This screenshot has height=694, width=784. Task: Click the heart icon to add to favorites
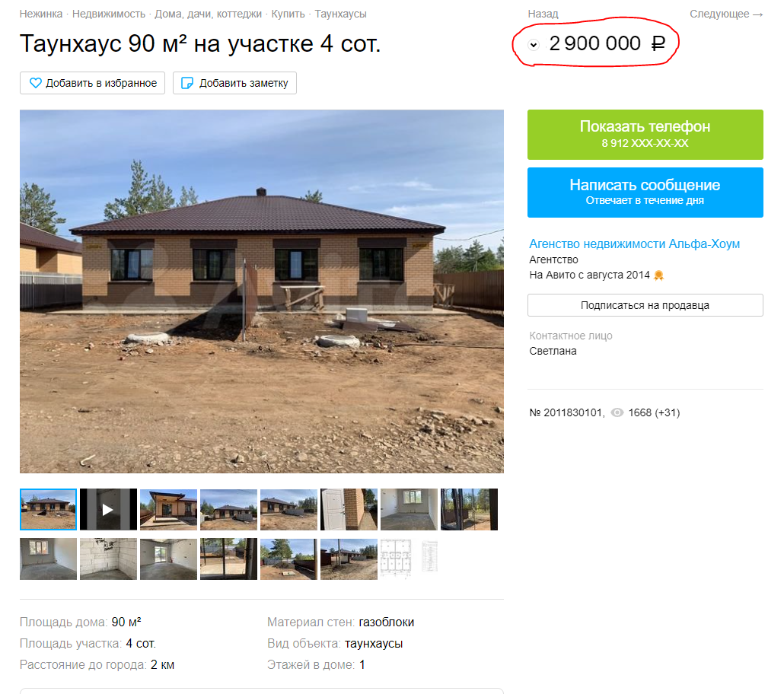[36, 83]
